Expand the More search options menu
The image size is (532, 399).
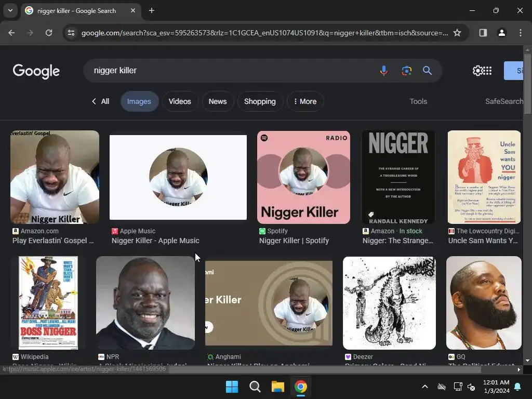[305, 101]
